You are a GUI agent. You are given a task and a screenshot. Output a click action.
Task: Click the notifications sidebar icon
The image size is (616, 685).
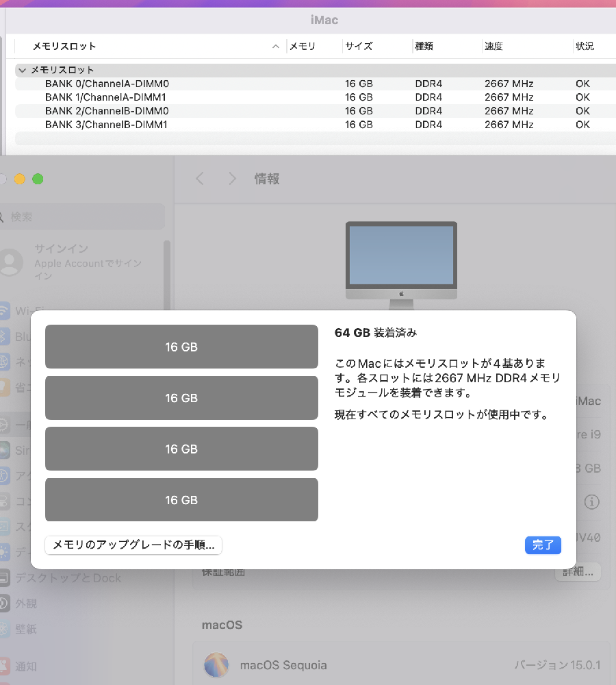pyautogui.click(x=4, y=667)
